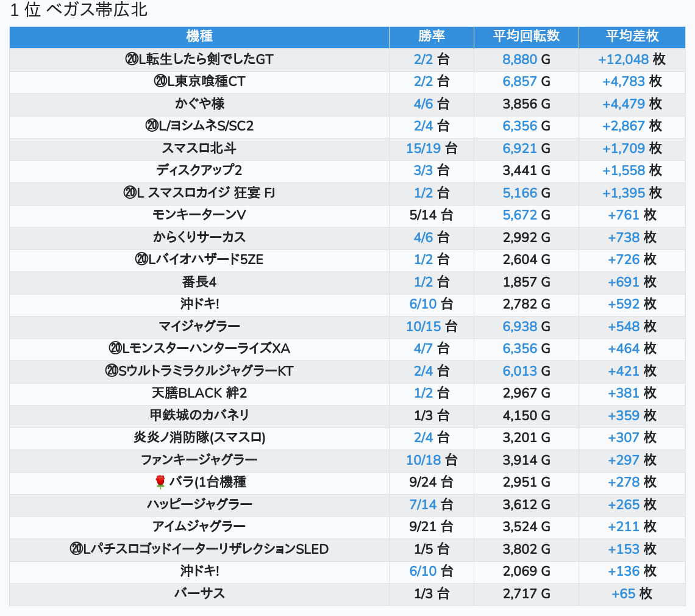Click the 平均差枚 column header
This screenshot has width=695, height=616.
[632, 36]
